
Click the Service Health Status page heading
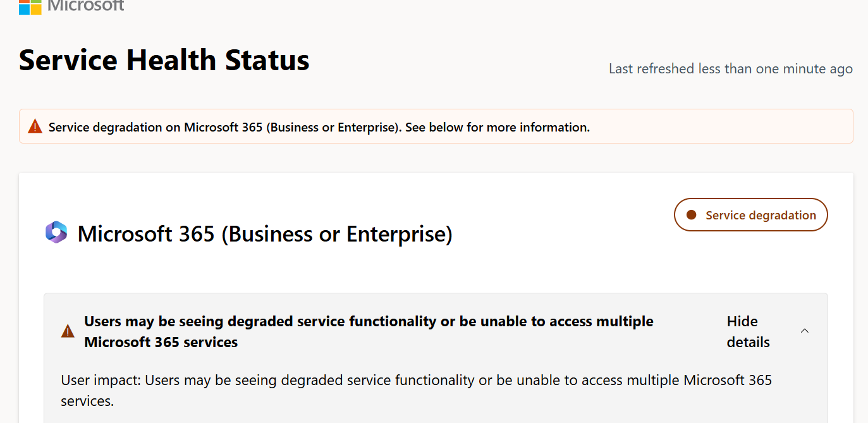click(x=164, y=60)
